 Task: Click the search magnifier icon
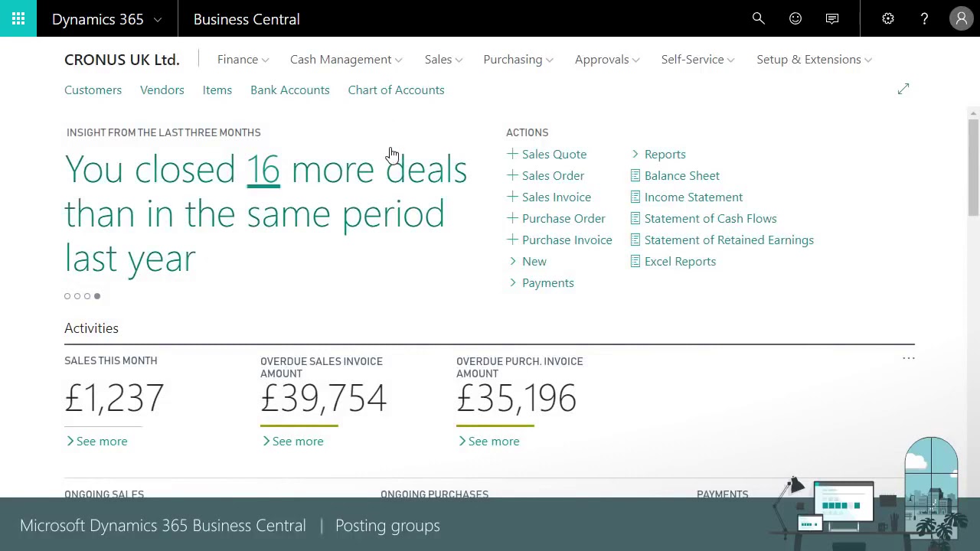(x=759, y=18)
